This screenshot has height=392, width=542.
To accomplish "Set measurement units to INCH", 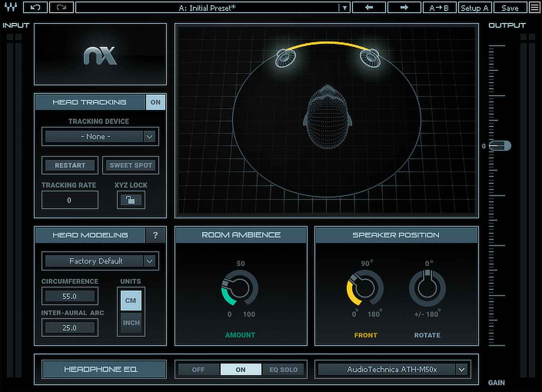I will click(130, 322).
